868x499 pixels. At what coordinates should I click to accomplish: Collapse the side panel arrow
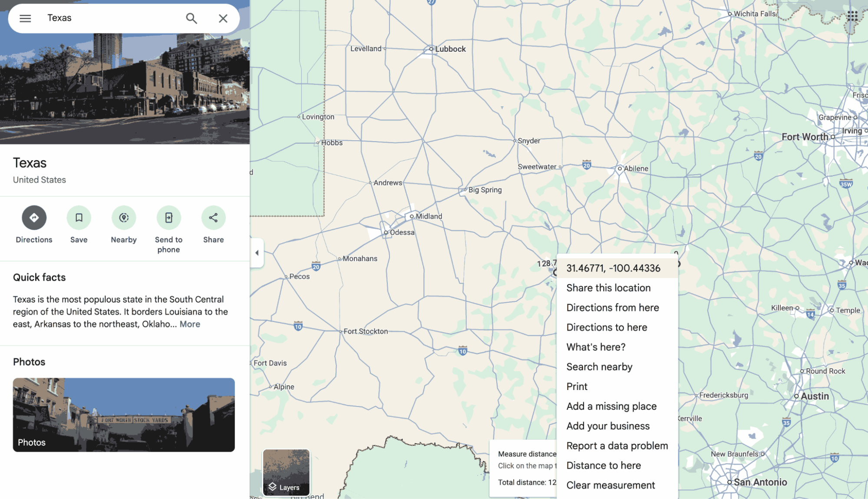[x=257, y=253]
